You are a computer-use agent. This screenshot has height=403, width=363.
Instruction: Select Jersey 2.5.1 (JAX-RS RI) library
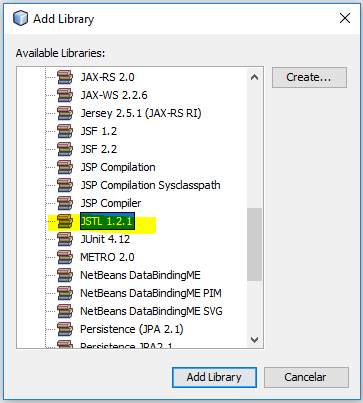[141, 113]
